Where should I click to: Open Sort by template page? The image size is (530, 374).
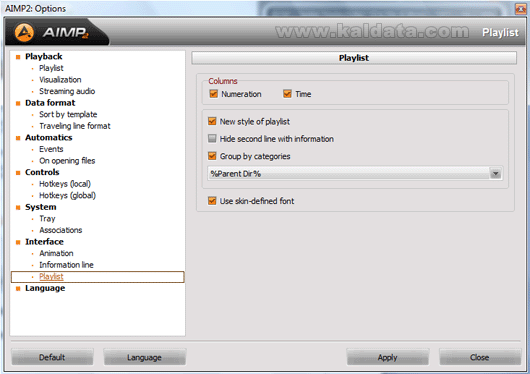[x=68, y=114]
